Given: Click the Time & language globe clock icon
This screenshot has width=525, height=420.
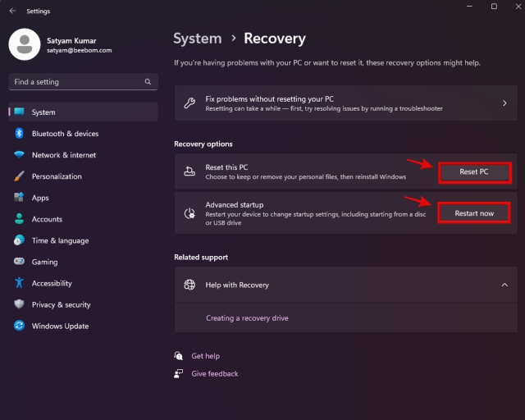Looking at the screenshot, I should (x=19, y=240).
